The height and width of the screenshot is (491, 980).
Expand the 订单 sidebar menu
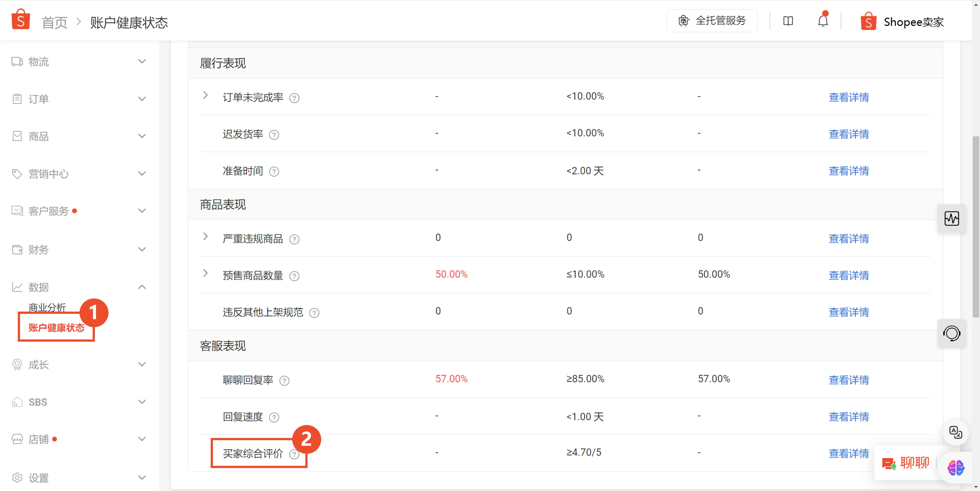tap(142, 99)
